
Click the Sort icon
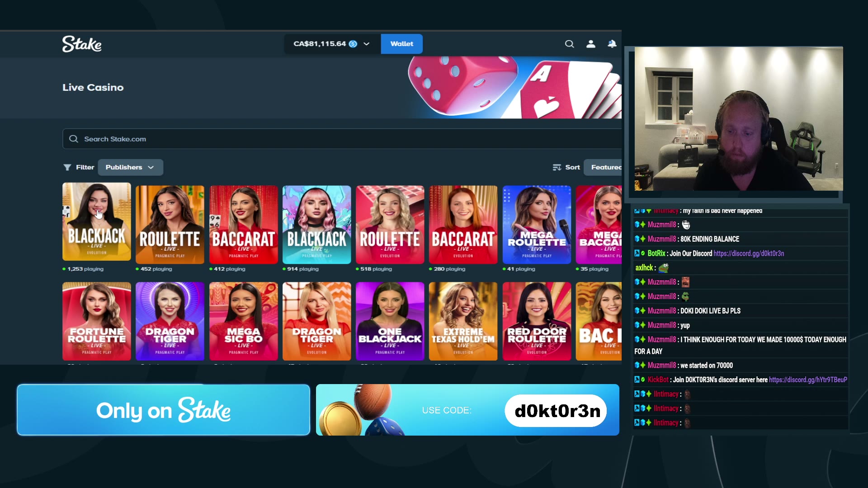[557, 167]
